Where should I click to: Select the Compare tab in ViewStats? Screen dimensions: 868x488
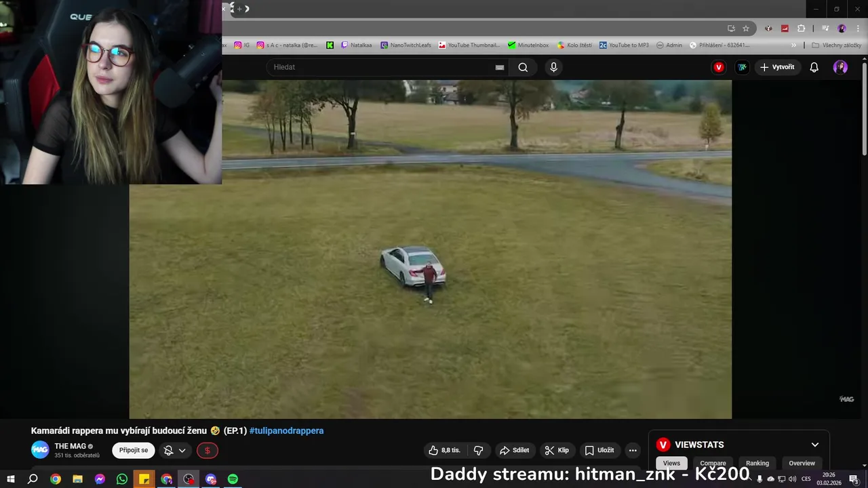click(713, 463)
